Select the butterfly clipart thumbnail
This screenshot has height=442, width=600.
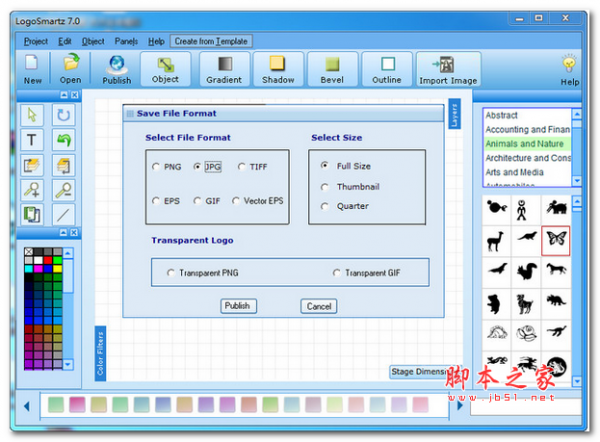556,241
